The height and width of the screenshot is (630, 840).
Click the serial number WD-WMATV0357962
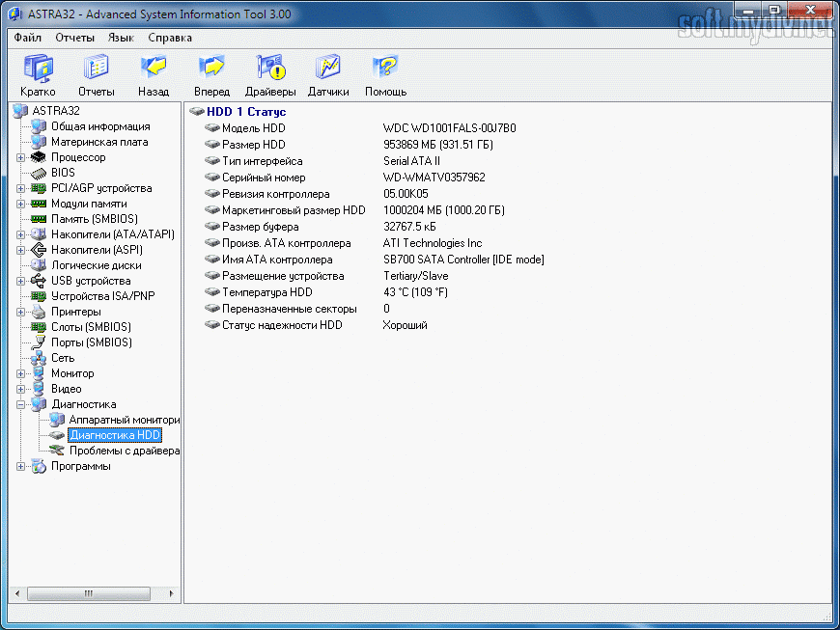click(434, 178)
